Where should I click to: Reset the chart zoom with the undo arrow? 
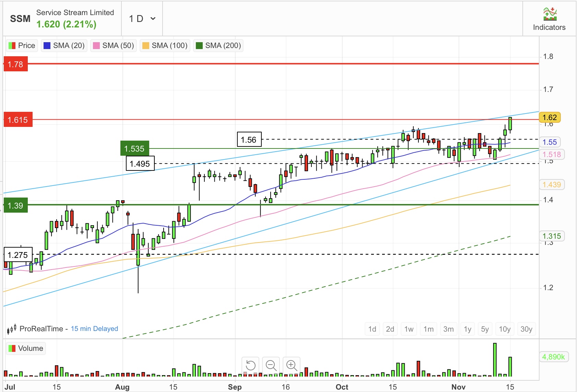coord(251,365)
